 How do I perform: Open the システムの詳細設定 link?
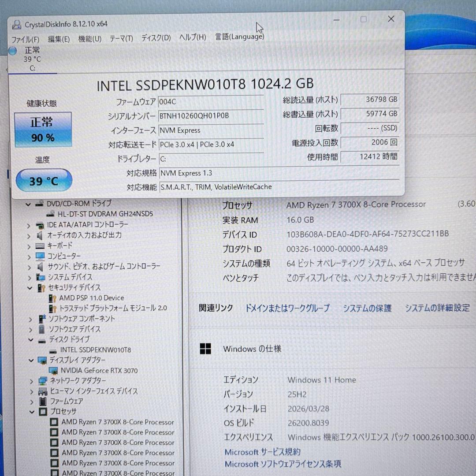(437, 308)
